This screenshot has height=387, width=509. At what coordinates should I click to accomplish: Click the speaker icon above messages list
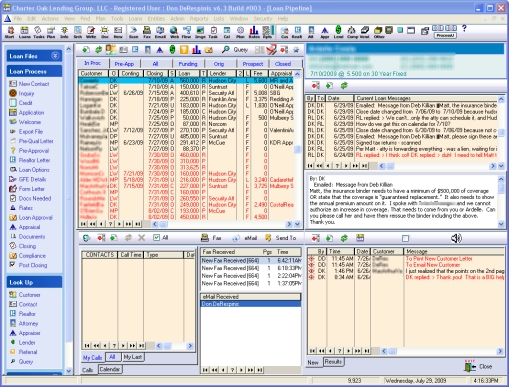(456, 238)
